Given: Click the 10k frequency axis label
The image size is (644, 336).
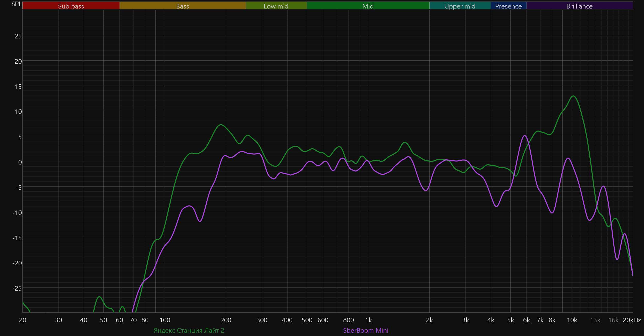Looking at the screenshot, I should tap(572, 320).
